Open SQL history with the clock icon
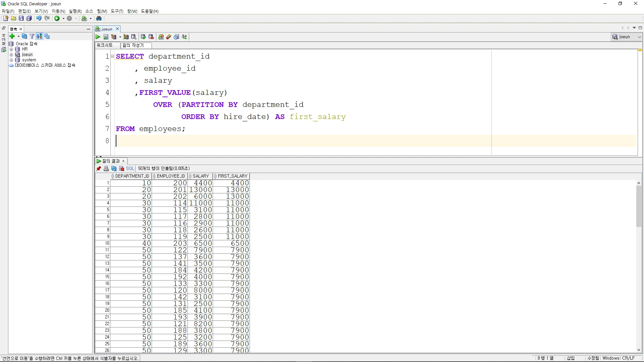The image size is (644, 362). coord(176,37)
